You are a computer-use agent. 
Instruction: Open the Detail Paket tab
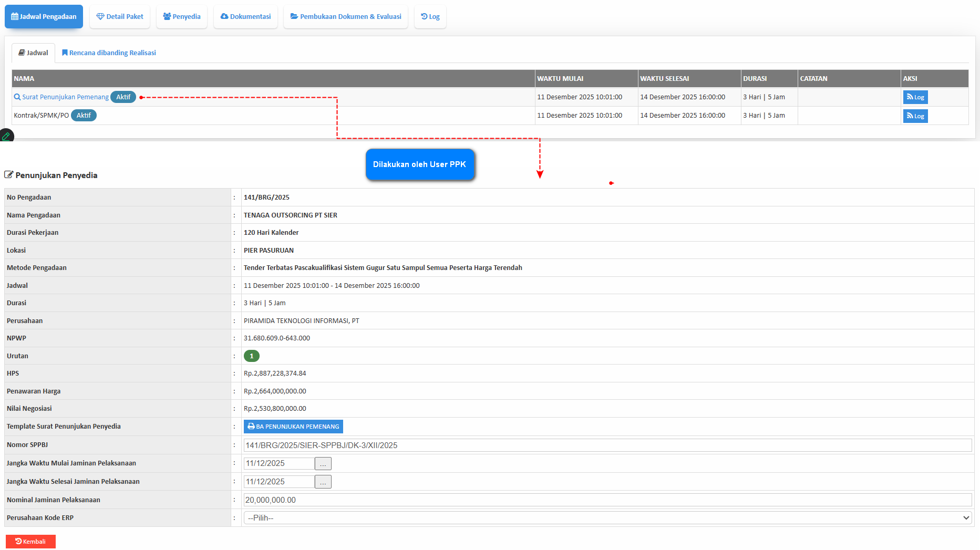pos(120,17)
